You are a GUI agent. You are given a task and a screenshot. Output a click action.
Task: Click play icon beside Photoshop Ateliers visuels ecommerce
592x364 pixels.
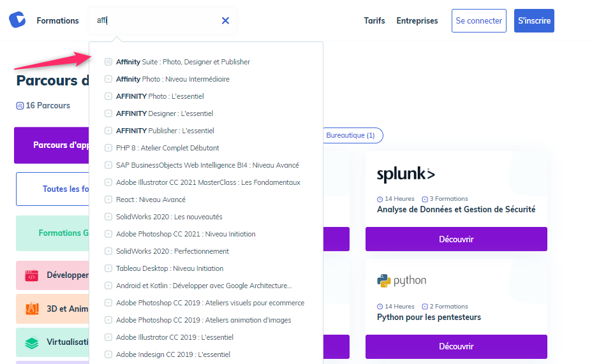point(108,303)
